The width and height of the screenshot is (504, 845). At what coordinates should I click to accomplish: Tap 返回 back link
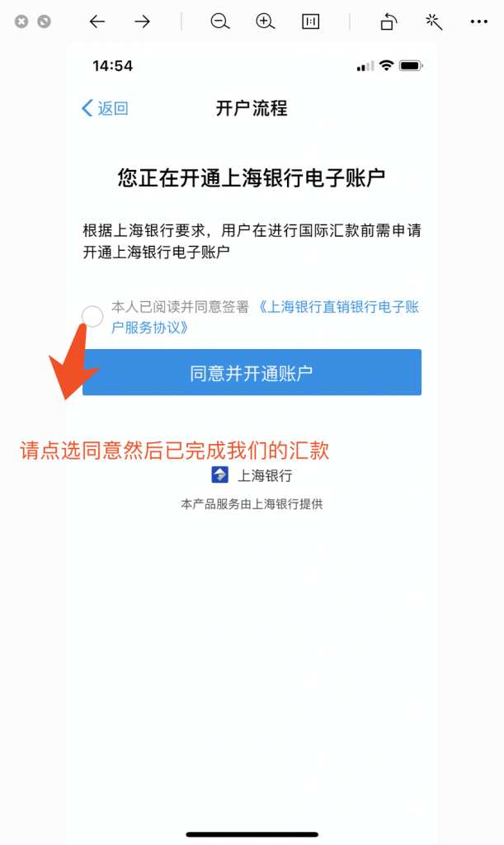pos(105,108)
